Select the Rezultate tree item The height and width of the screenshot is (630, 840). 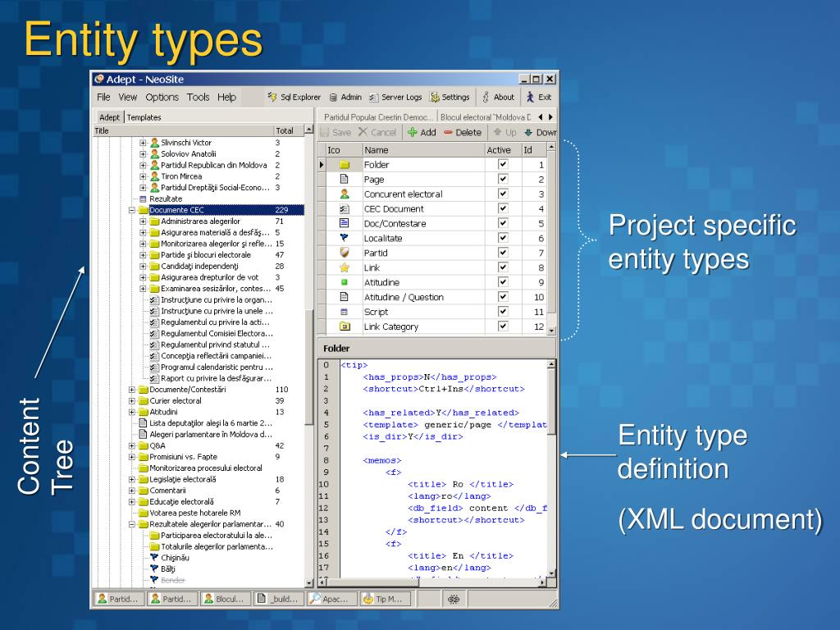166,199
